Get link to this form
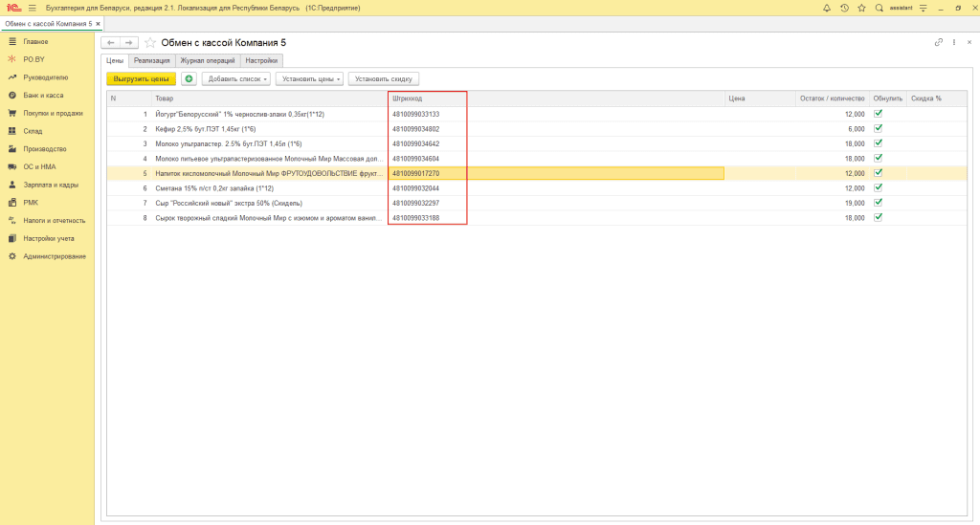The height and width of the screenshot is (525, 980). tap(938, 42)
